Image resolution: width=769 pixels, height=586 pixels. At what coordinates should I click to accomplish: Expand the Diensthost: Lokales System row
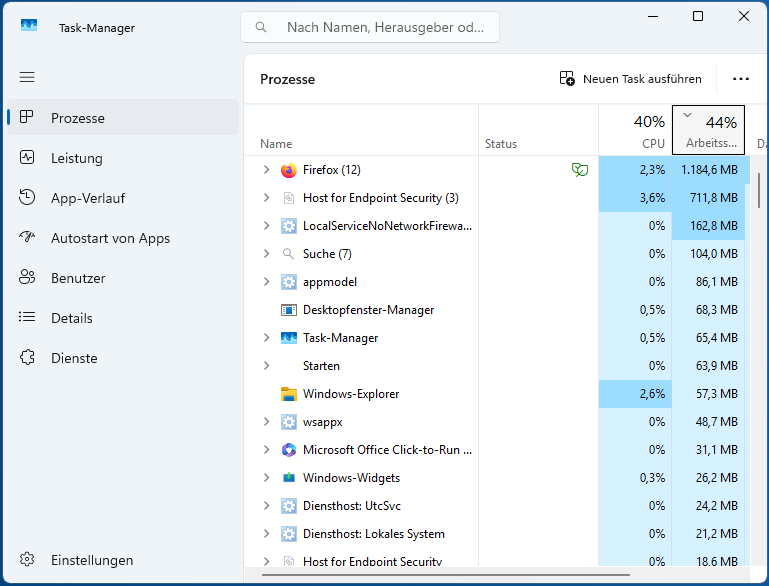[266, 534]
